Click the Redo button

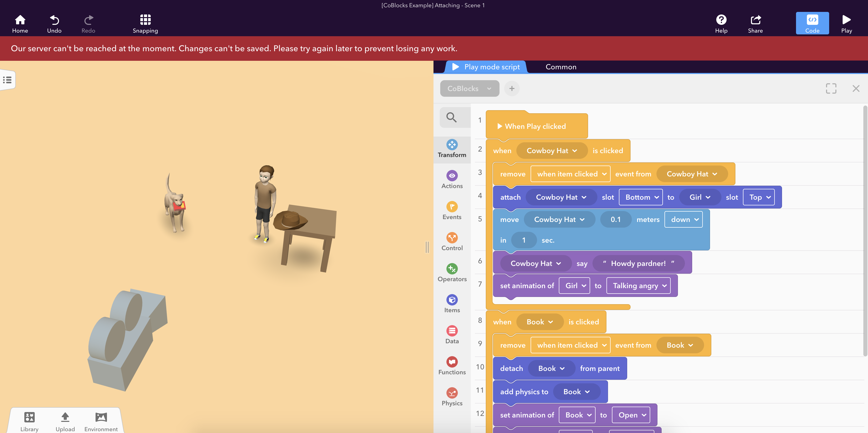pyautogui.click(x=88, y=24)
